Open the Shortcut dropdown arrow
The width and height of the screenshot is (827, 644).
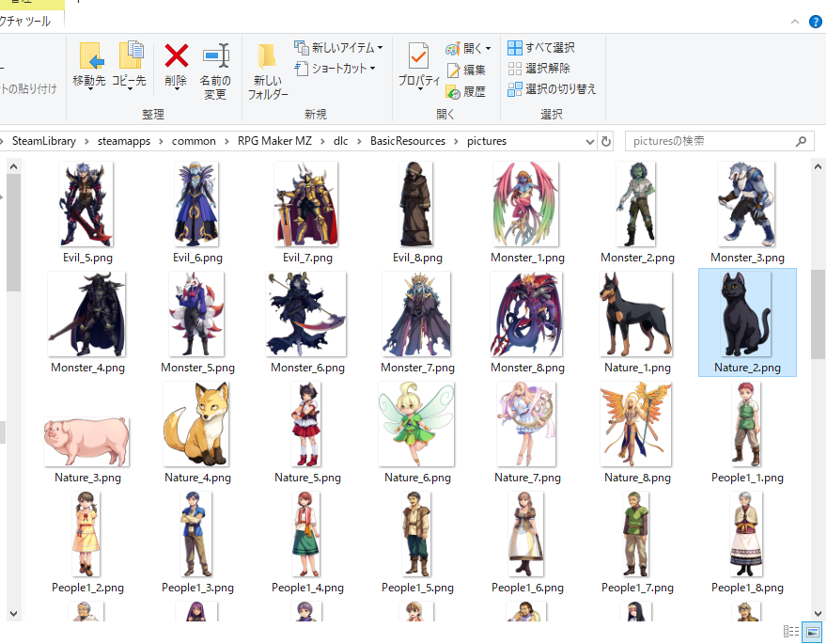(372, 68)
